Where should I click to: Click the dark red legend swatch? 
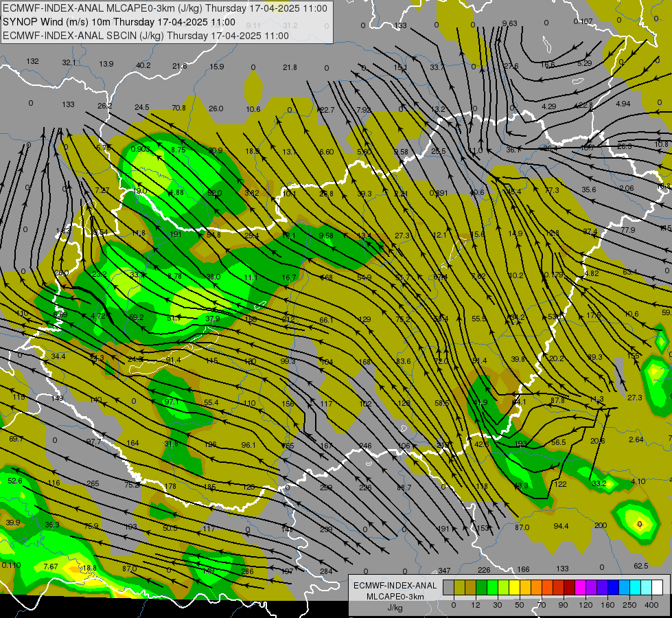pos(569,587)
